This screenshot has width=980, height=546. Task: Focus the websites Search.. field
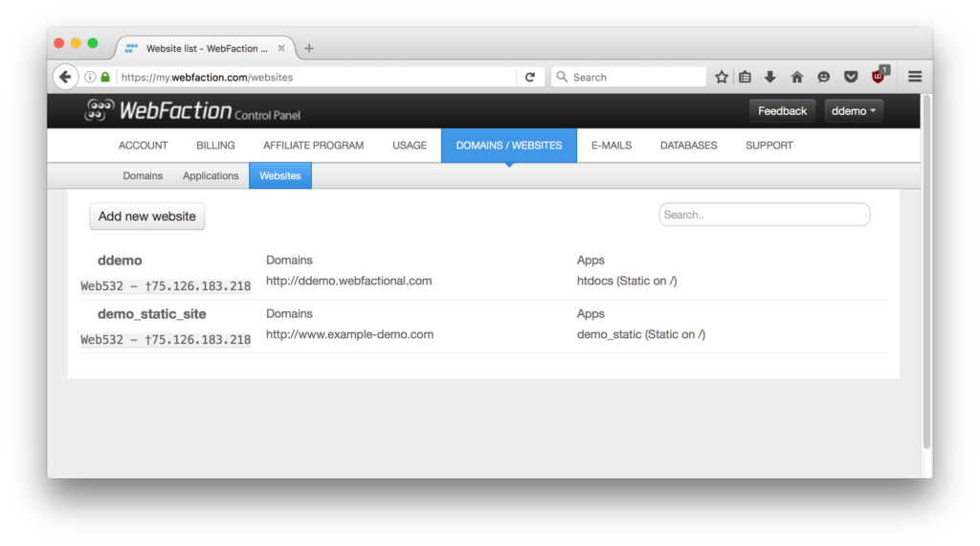pyautogui.click(x=764, y=215)
